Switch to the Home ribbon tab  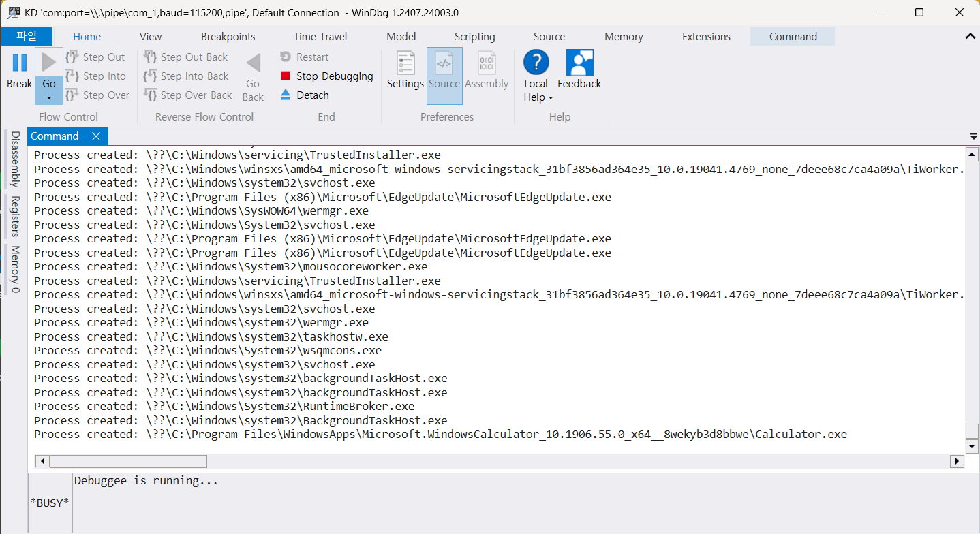coord(87,37)
